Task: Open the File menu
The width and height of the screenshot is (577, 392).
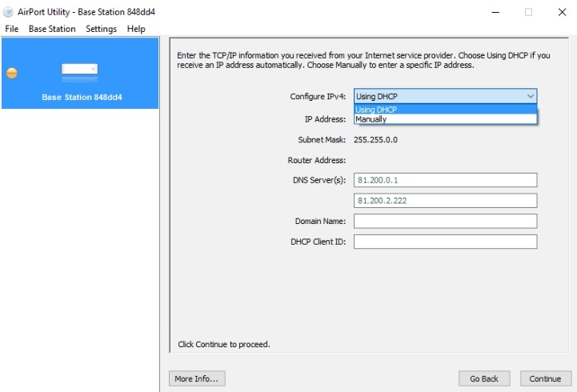Action: (x=12, y=29)
